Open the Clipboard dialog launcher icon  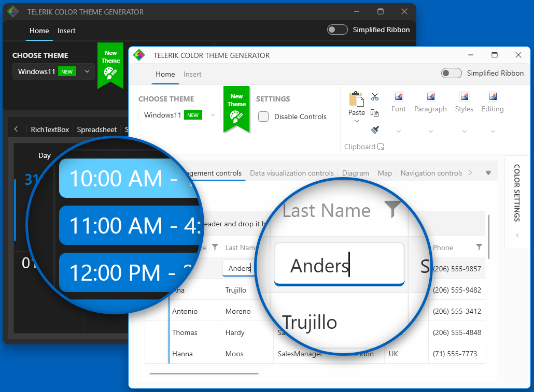tap(381, 147)
